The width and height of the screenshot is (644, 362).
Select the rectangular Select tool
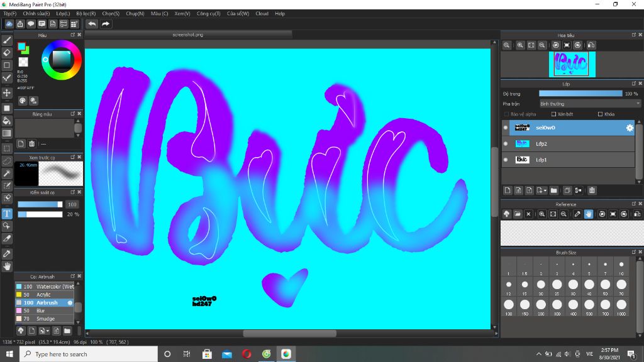click(x=6, y=148)
